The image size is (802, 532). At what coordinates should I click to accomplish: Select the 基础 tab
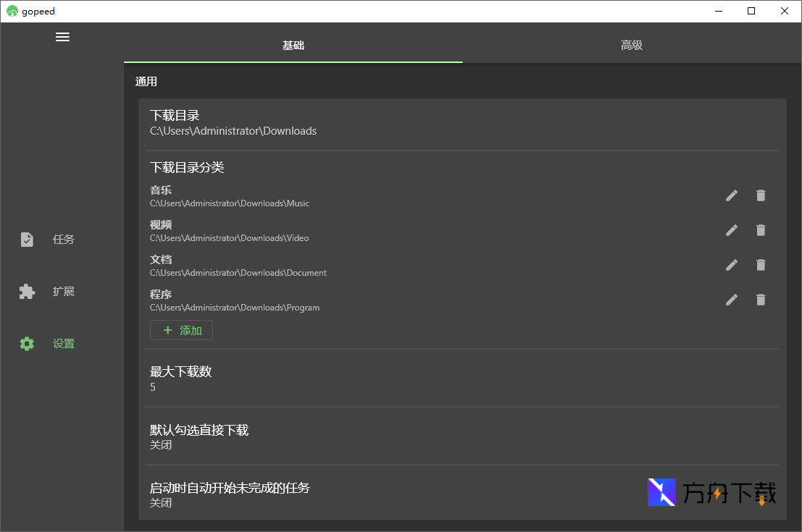(x=293, y=44)
